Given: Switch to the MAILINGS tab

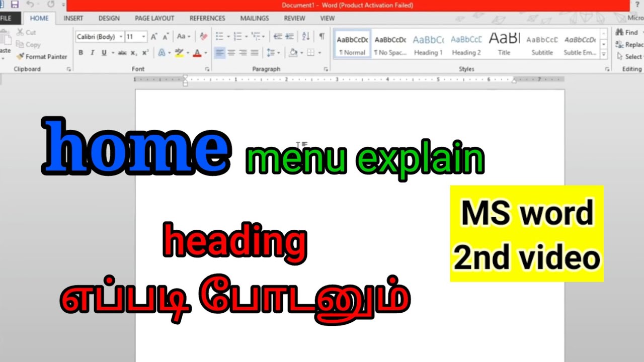Looking at the screenshot, I should pos(255,18).
